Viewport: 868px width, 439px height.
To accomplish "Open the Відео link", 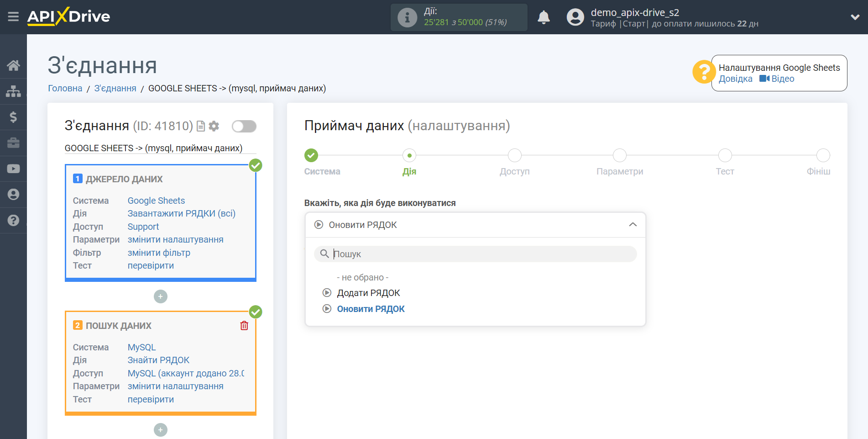I will pyautogui.click(x=777, y=79).
